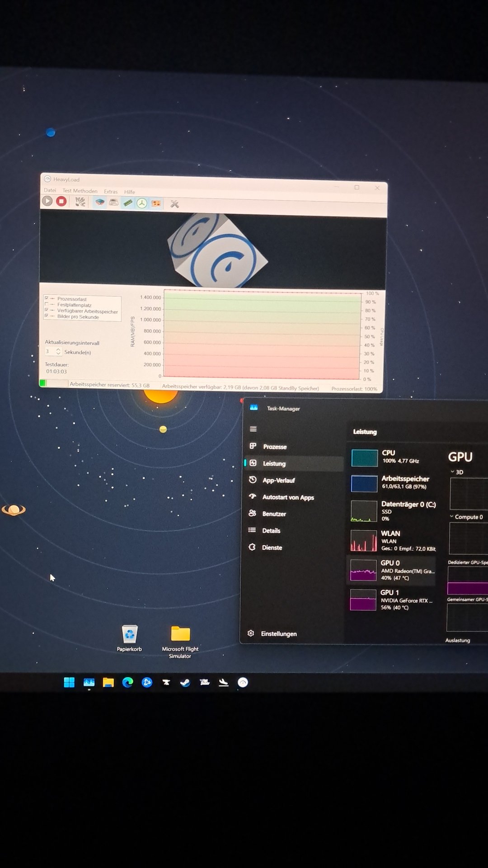Open File Explorer from the taskbar
Image resolution: width=488 pixels, height=868 pixels.
pyautogui.click(x=108, y=682)
